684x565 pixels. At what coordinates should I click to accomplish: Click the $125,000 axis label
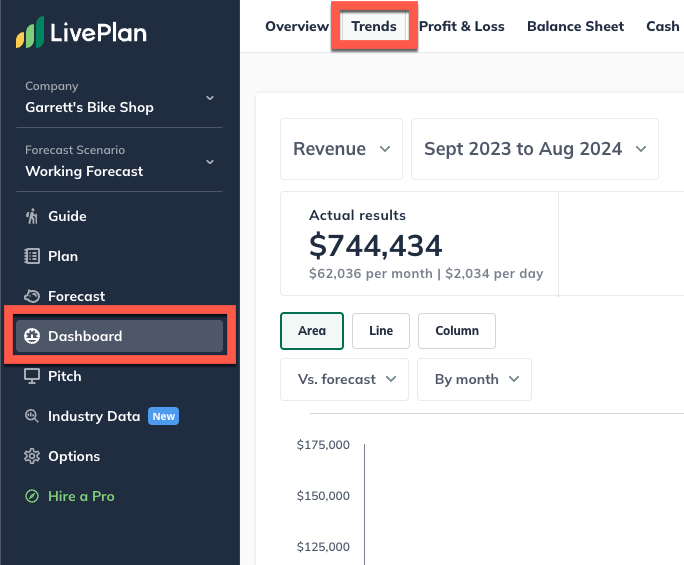pos(323,547)
